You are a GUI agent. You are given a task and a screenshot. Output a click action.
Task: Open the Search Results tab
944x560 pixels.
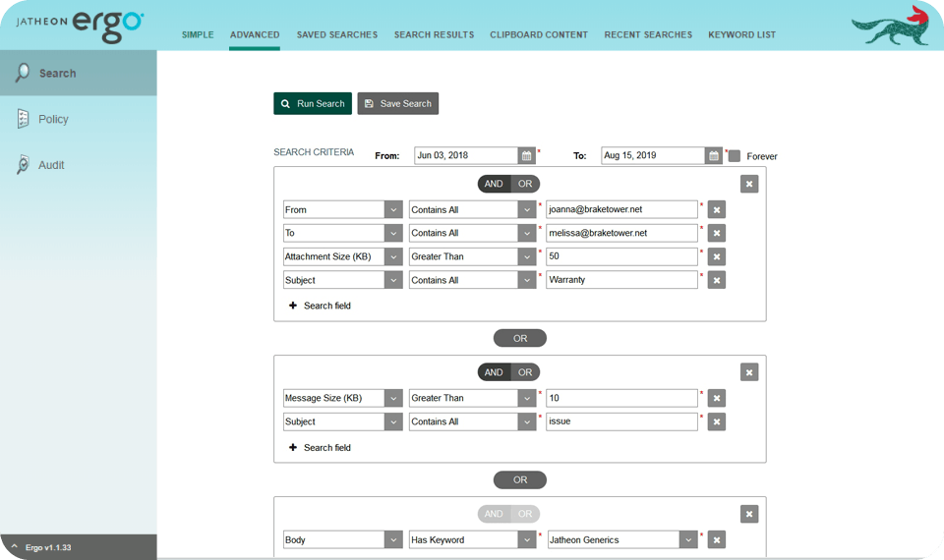coord(434,35)
